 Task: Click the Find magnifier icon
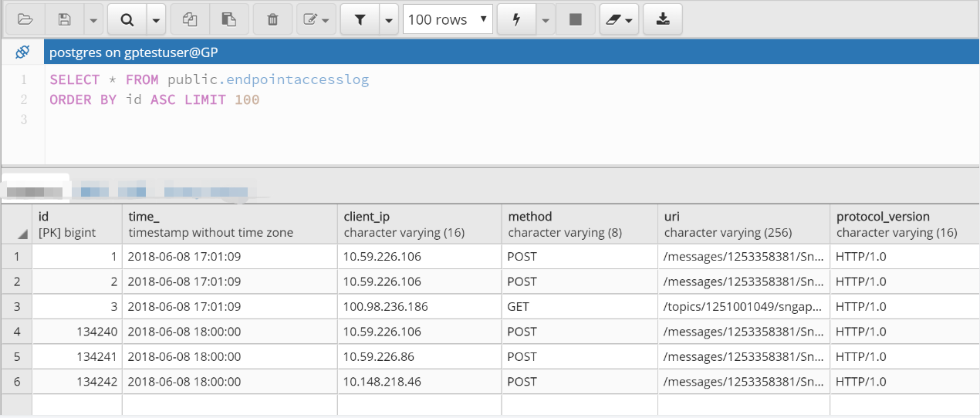pyautogui.click(x=127, y=19)
